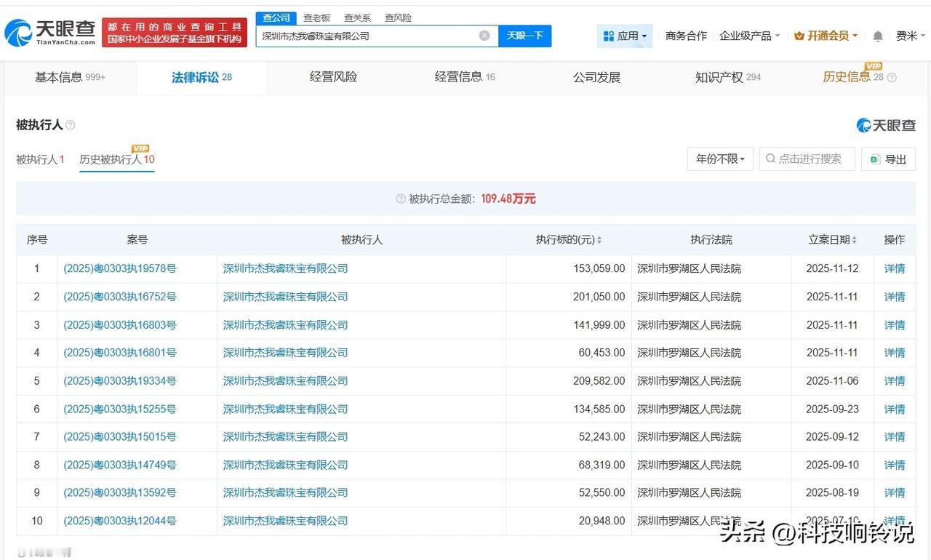Open 详情 for the 2025-08-19 row

(895, 493)
